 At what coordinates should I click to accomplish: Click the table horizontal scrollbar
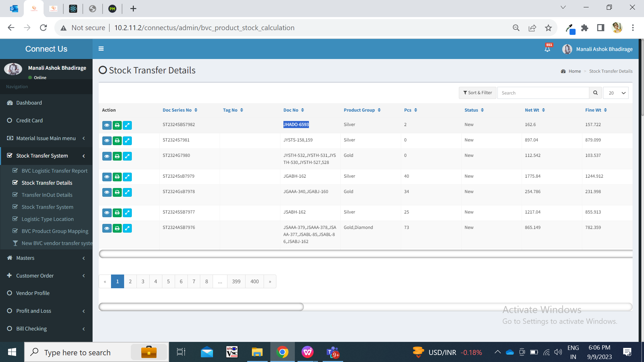[366, 254]
